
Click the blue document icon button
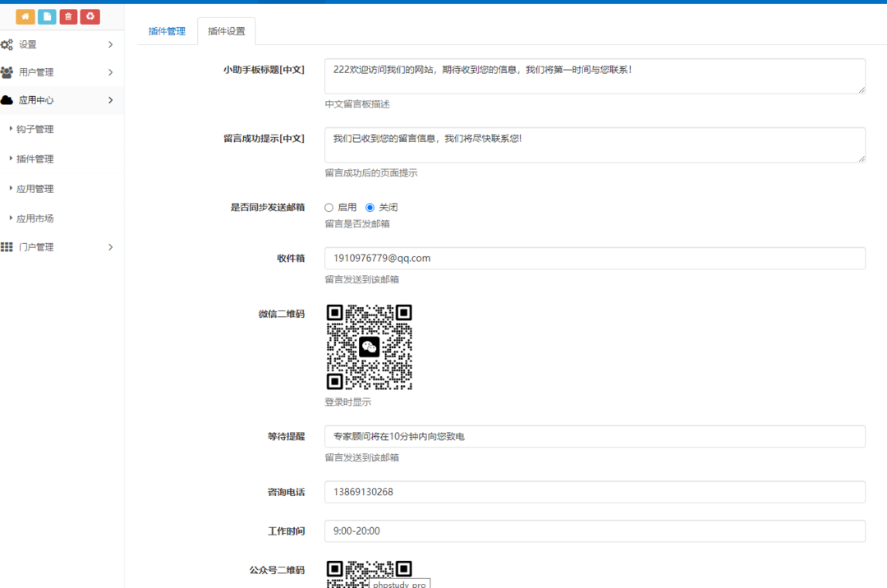pyautogui.click(x=47, y=17)
